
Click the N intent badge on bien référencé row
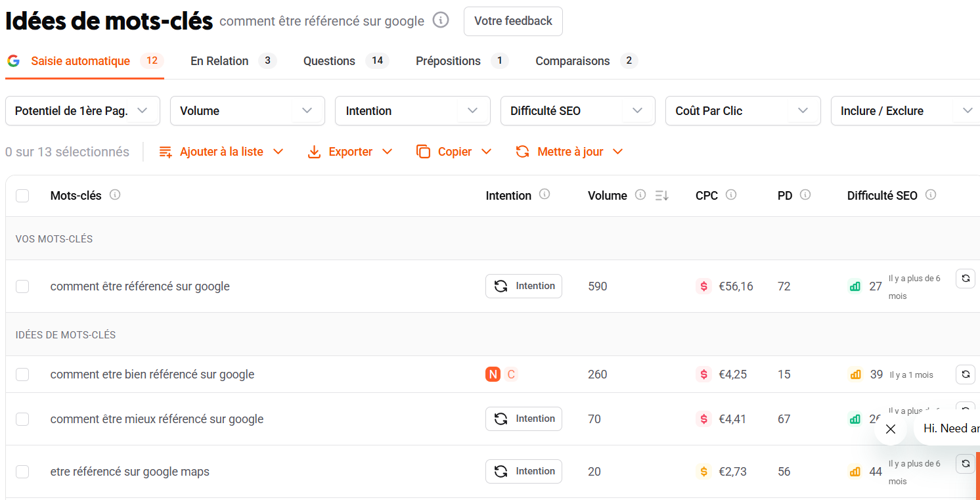click(x=493, y=374)
